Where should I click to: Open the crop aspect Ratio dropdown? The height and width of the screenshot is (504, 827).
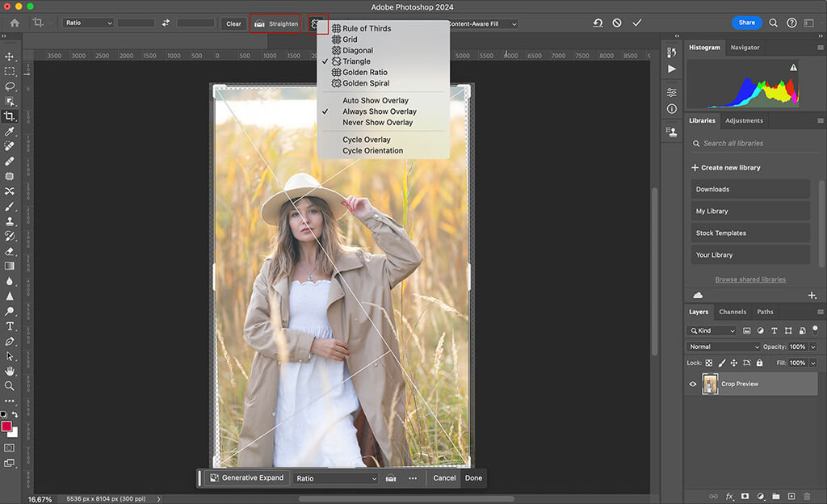87,23
